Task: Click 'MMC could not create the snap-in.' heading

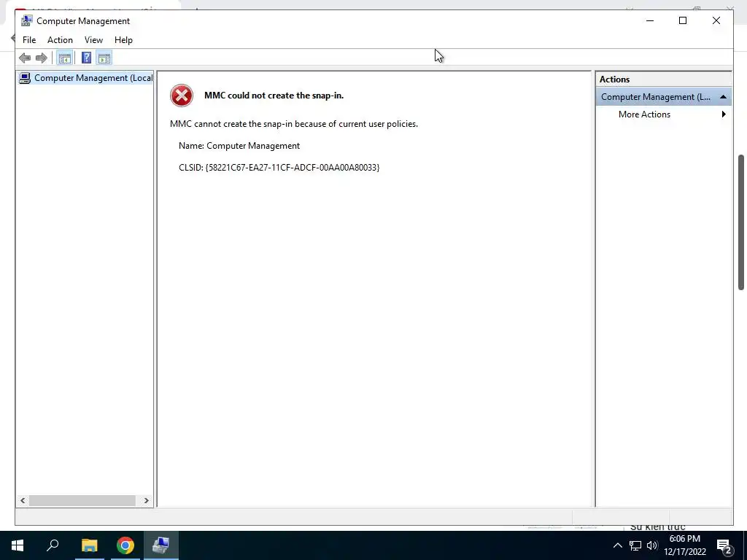Action: (274, 96)
